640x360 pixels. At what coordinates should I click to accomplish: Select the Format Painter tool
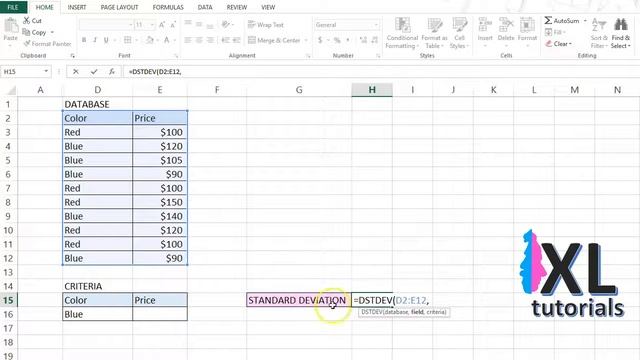48,44
